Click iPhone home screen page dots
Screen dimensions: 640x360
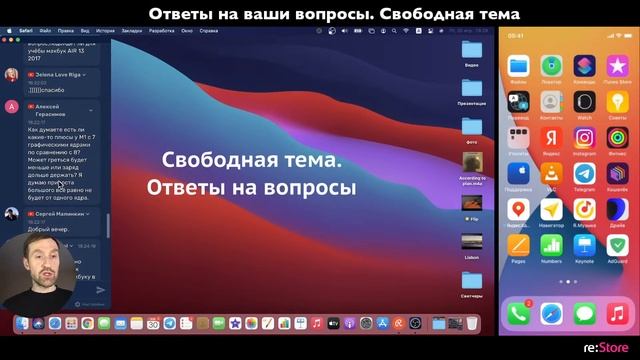click(x=568, y=282)
